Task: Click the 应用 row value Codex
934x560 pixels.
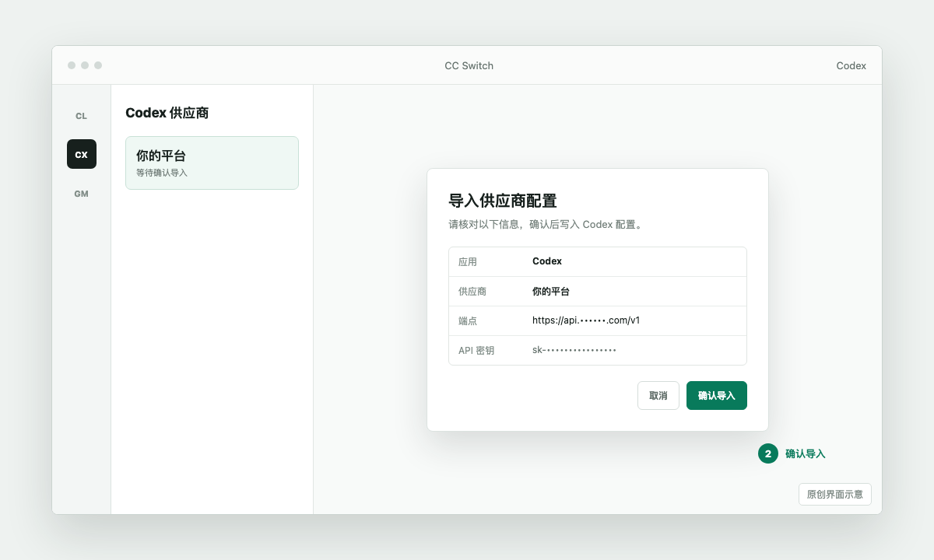Action: pos(547,261)
